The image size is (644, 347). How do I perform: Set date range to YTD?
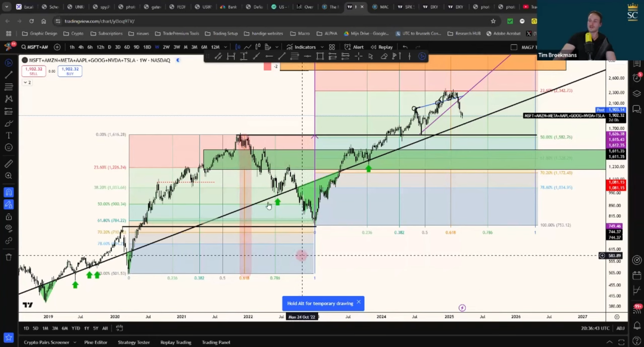[x=76, y=328]
